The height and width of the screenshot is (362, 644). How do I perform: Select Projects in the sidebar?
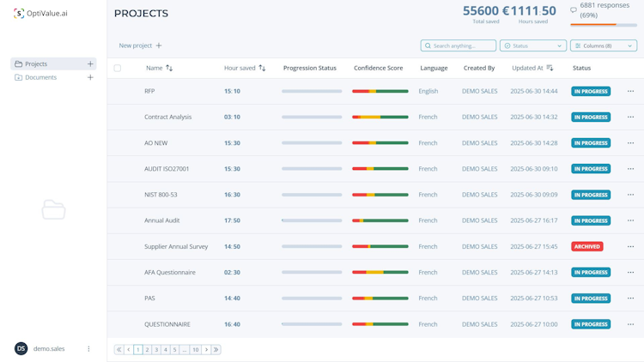point(36,64)
